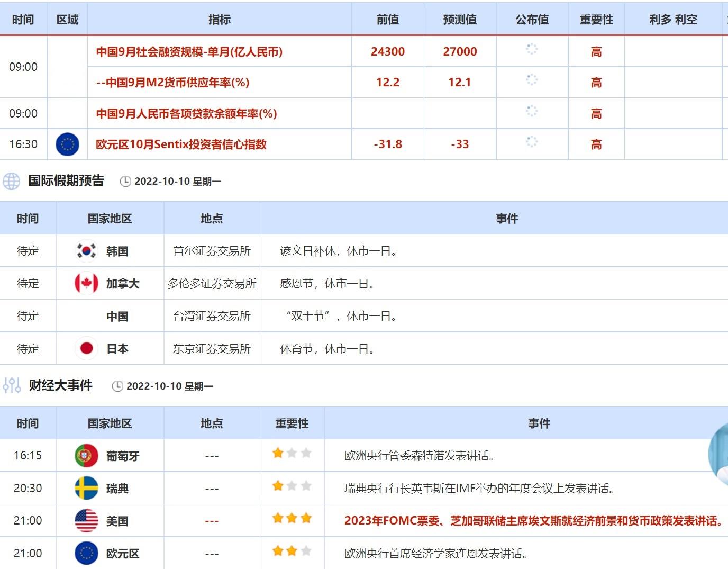728x569 pixels.
Task: Click the Portugal flag icon
Action: [86, 456]
